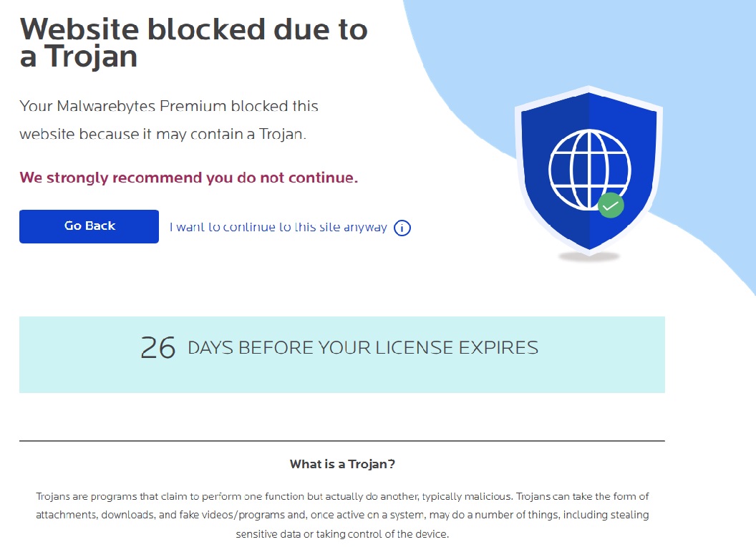The image size is (756, 547).
Task: Click the 'Website blocked due to a Trojan' heading
Action: [193, 43]
